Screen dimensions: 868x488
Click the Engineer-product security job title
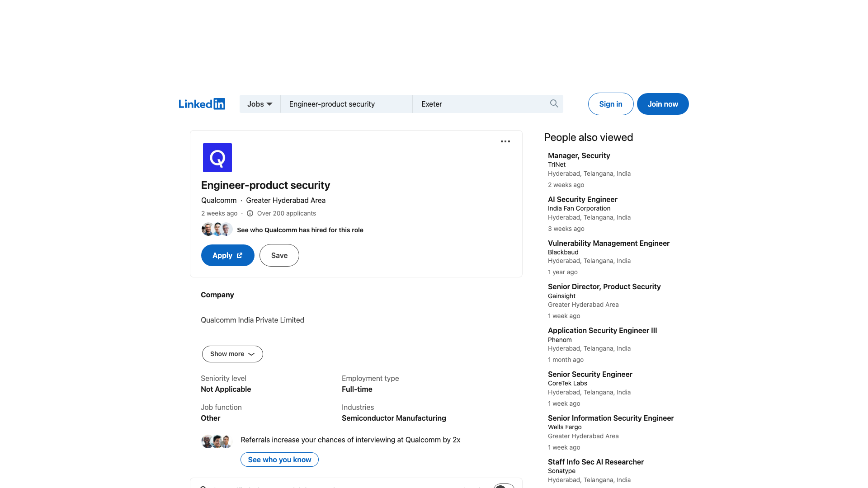(265, 185)
